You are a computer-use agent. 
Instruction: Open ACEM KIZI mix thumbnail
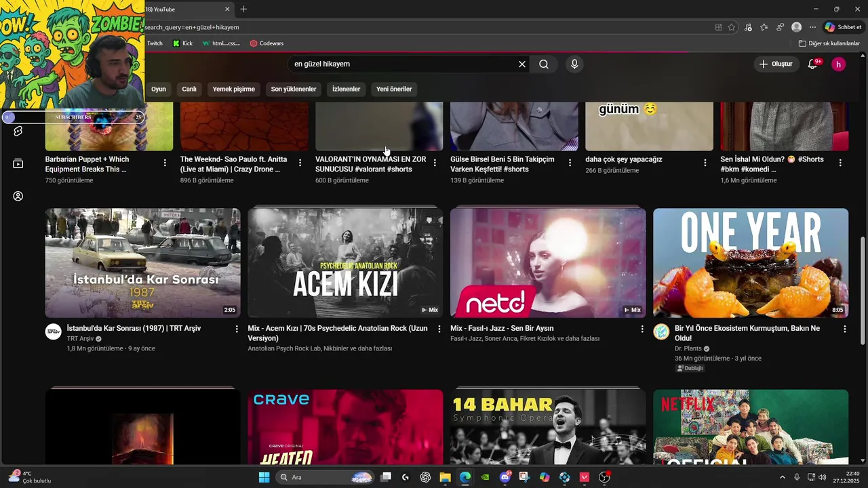345,263
